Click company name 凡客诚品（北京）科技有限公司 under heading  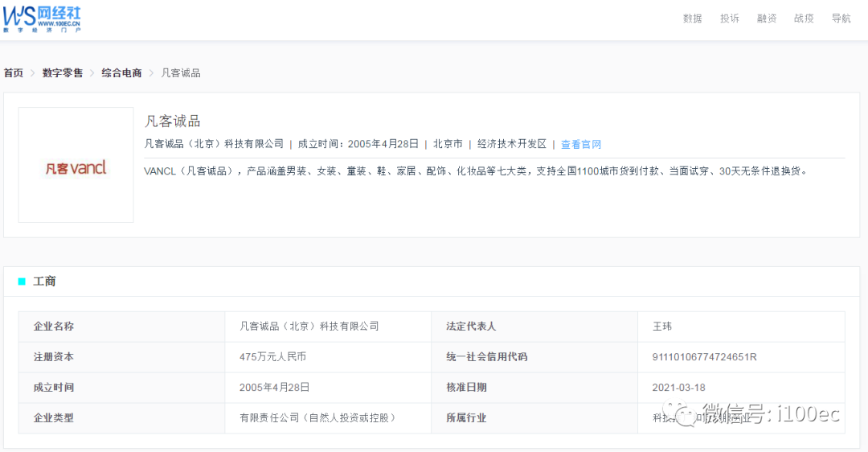coord(214,144)
